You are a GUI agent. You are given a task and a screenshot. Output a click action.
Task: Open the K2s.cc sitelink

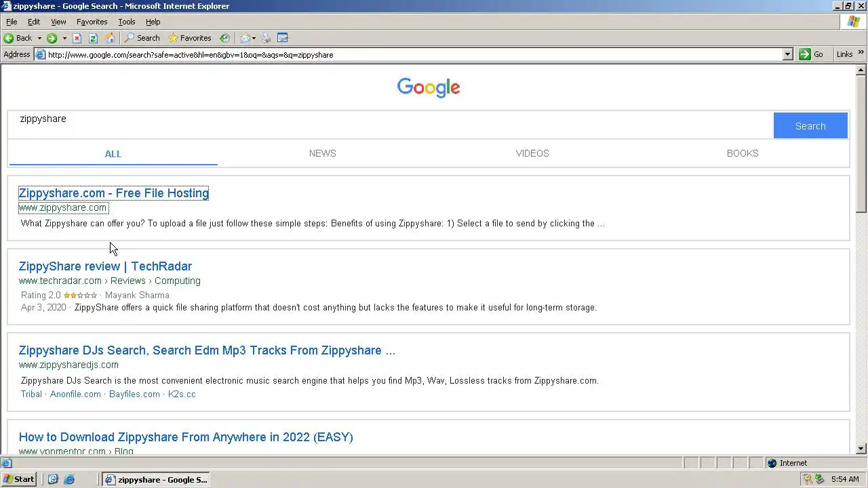click(182, 394)
